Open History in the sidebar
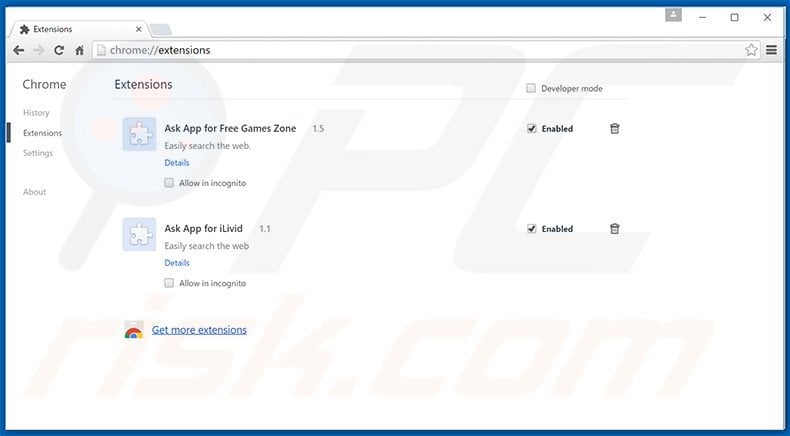The width and height of the screenshot is (790, 436). coord(36,112)
